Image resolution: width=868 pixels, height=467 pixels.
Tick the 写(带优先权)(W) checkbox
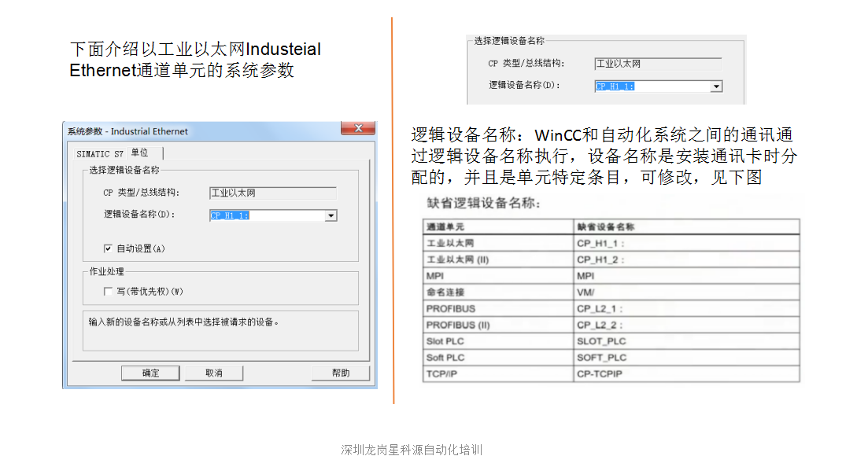109,292
